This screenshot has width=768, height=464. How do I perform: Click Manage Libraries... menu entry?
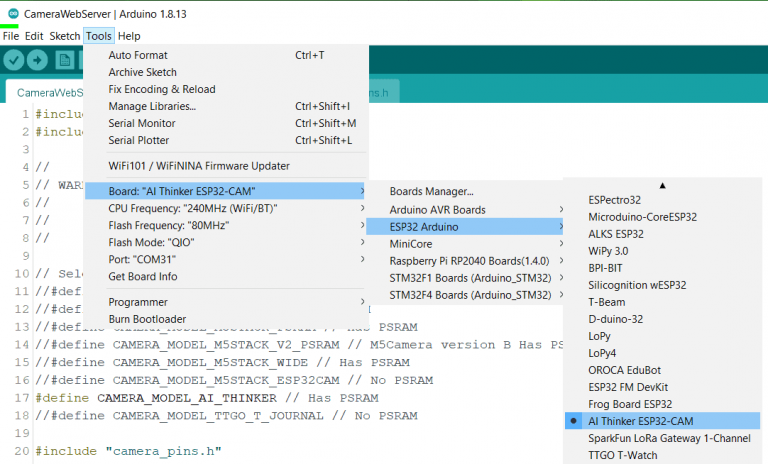[x=152, y=106]
